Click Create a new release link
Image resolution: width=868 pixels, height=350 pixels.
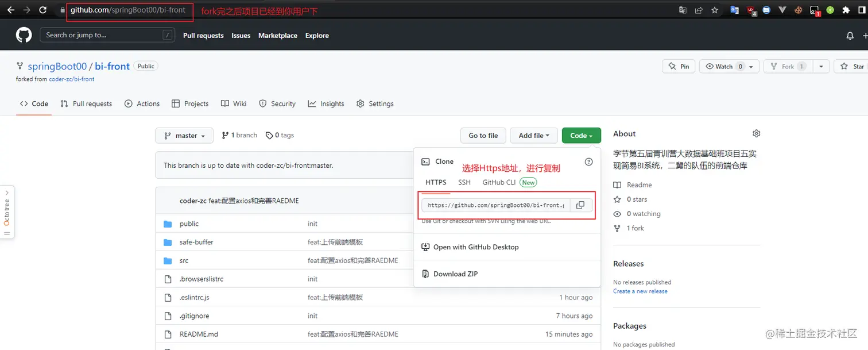click(640, 291)
